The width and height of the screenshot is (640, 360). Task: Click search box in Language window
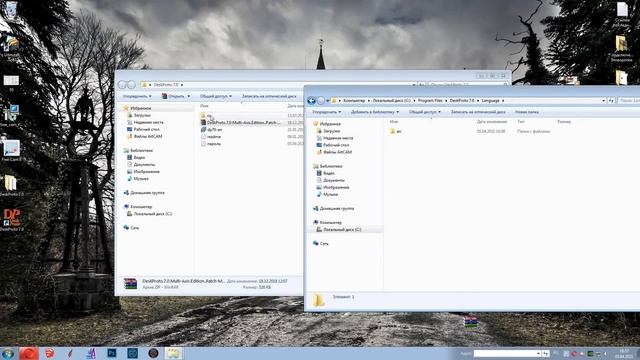coord(629,100)
